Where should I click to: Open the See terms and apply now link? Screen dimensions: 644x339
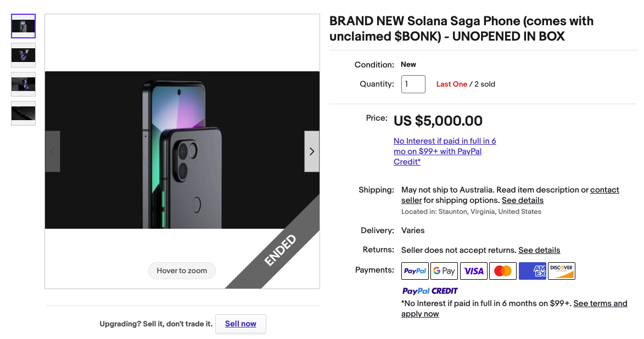click(x=600, y=303)
